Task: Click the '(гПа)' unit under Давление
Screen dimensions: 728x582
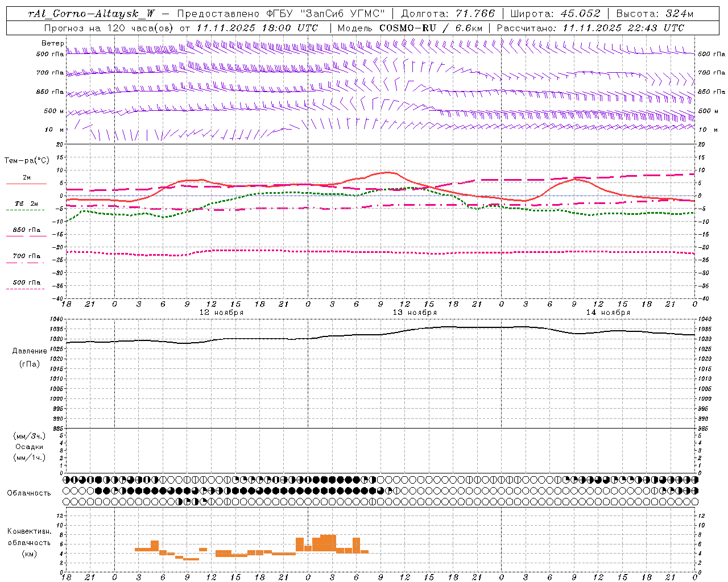Action: coord(30,364)
